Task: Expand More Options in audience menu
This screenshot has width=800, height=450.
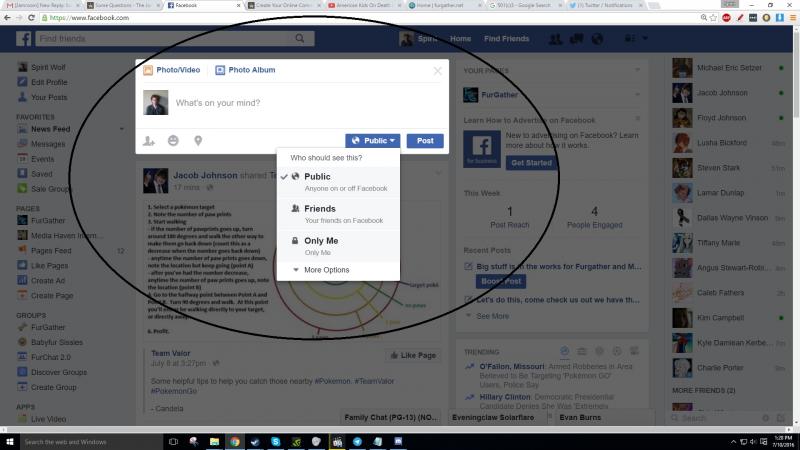Action: point(326,270)
